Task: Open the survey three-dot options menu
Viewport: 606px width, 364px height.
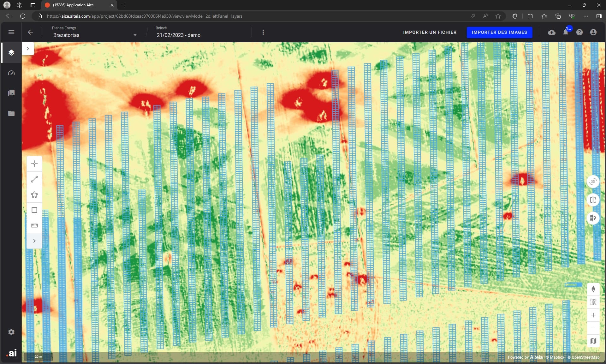Action: (263, 32)
